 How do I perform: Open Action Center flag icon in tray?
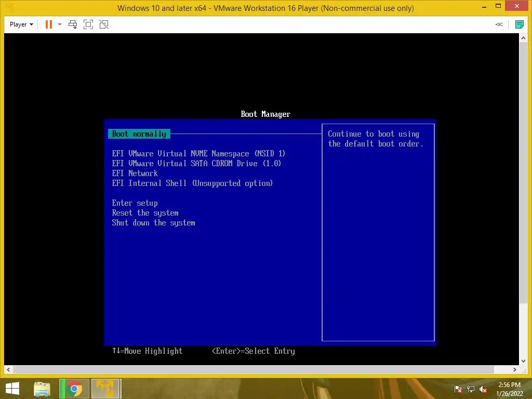tap(458, 389)
